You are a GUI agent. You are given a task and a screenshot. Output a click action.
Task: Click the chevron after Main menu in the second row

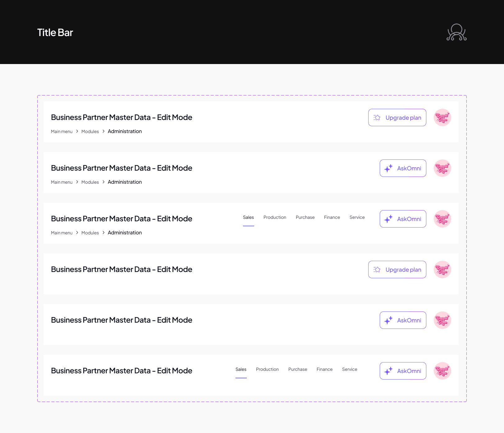tap(77, 182)
